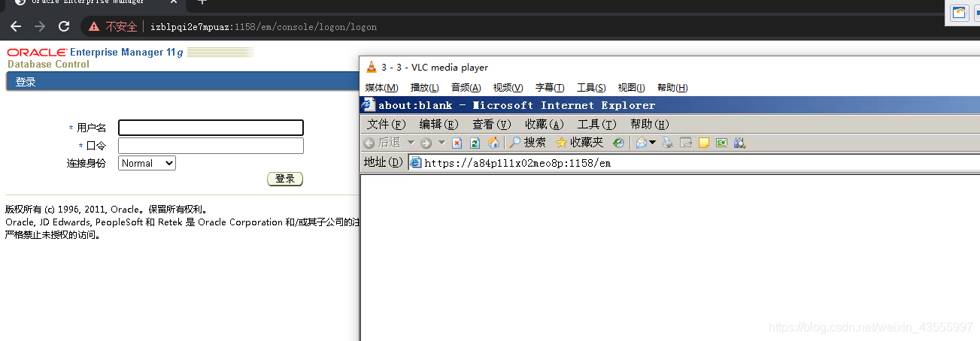
Task: Open VLC 字幕(T) menu
Action: coord(550,88)
